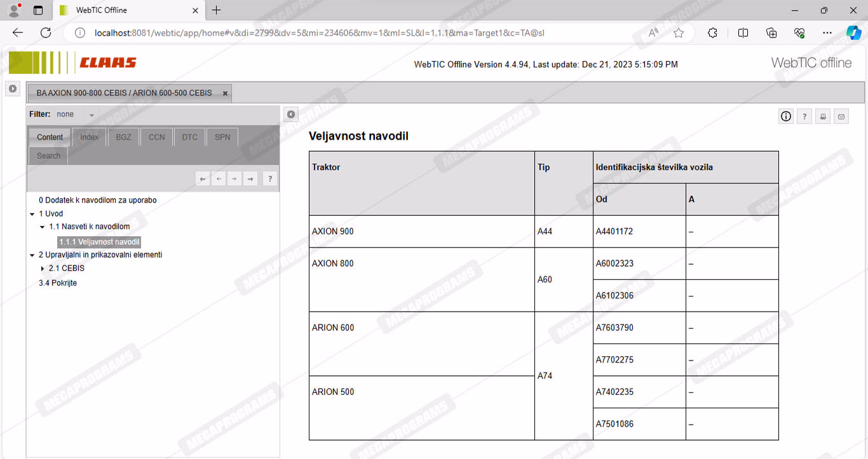Screen dimensions: 868x459
Task: Click the print icon above the table
Action: pyautogui.click(x=823, y=116)
